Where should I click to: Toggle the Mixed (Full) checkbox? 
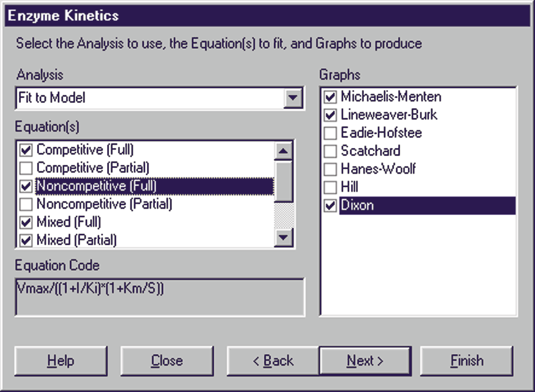(26, 222)
